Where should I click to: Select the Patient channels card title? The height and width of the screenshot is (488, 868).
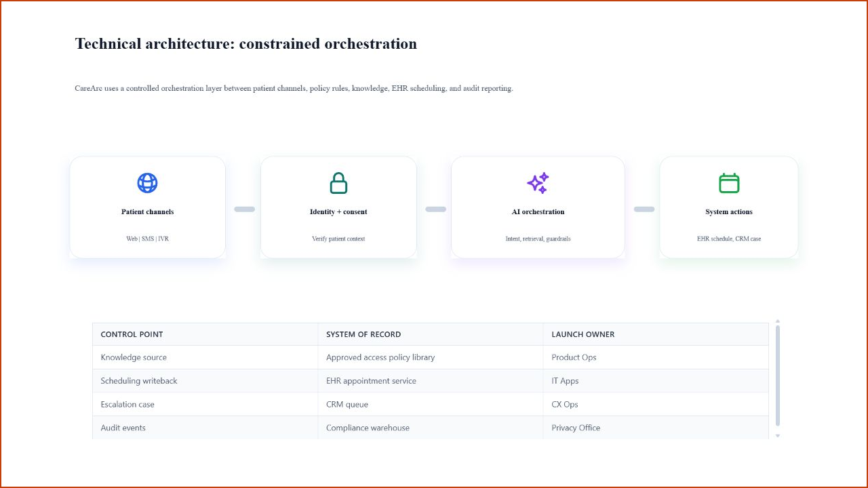[x=147, y=212]
